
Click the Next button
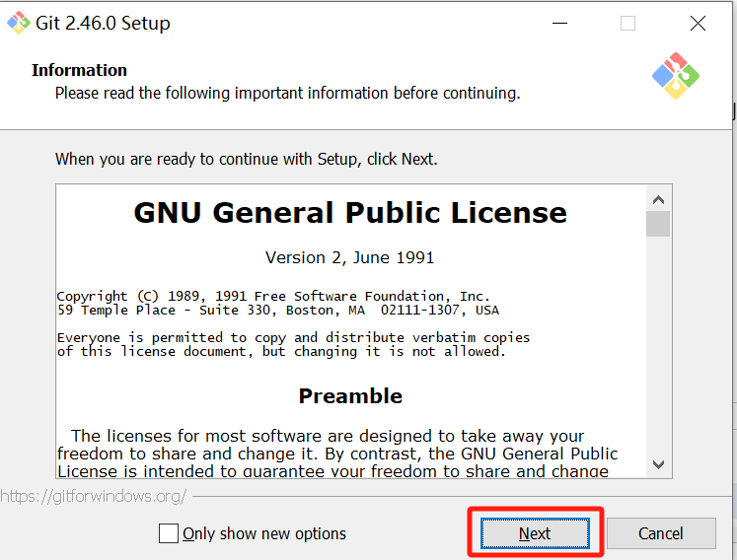535,533
